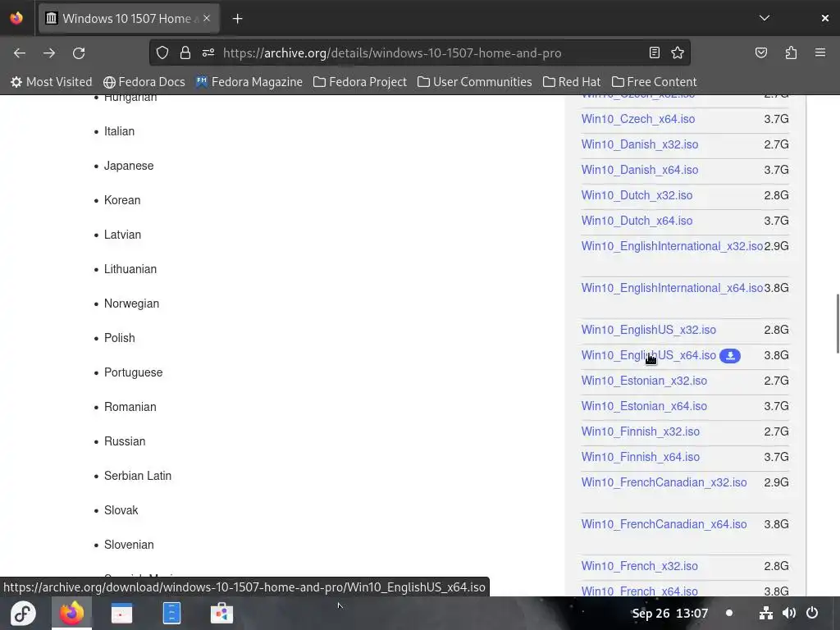
Task: Download Win10_Danish_x64.iso
Action: click(x=640, y=170)
